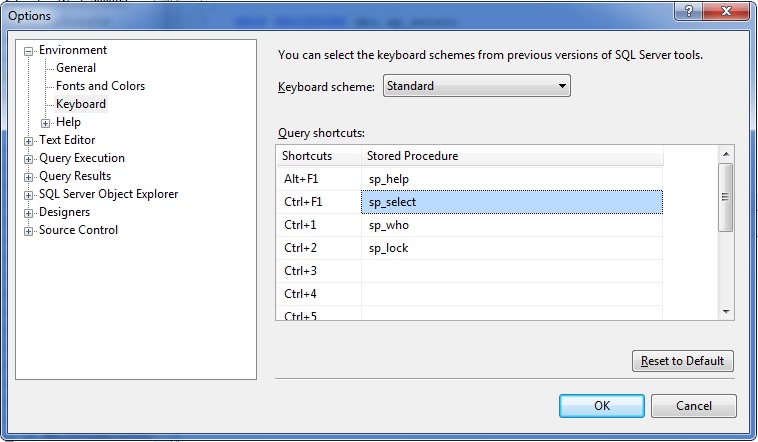This screenshot has width=758, height=442.
Task: Expand the Source Control node
Action: pos(29,231)
